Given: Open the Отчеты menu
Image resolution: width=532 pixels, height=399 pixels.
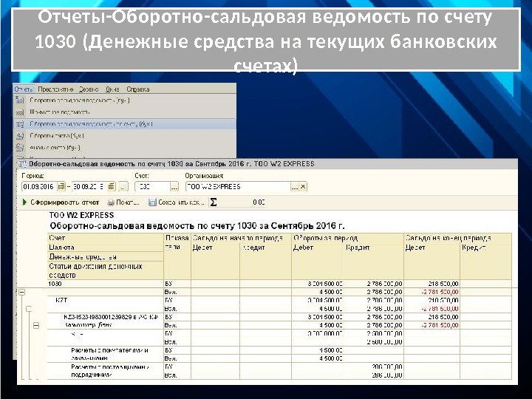Looking at the screenshot, I should point(24,89).
